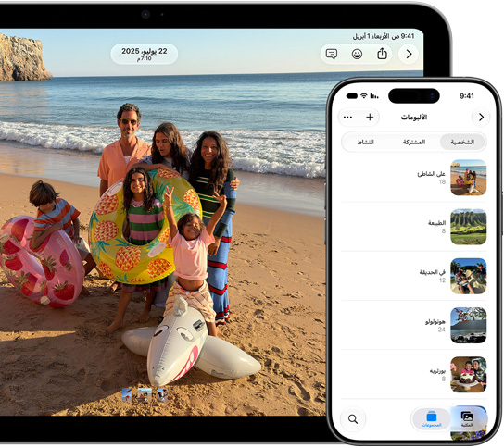The width and height of the screenshot is (504, 448).
Task: Click the photo count 18 under على الشاطئ
Action: (x=442, y=182)
